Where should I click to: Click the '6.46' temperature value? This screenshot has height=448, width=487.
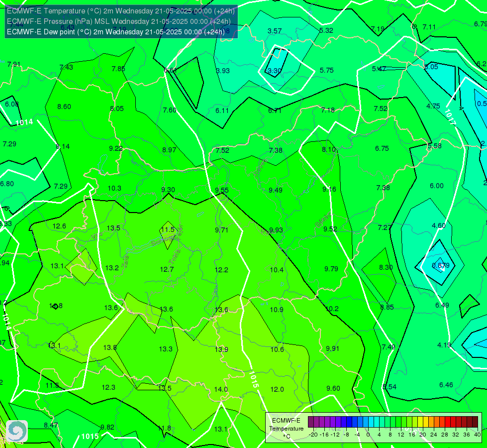[x=446, y=385]
